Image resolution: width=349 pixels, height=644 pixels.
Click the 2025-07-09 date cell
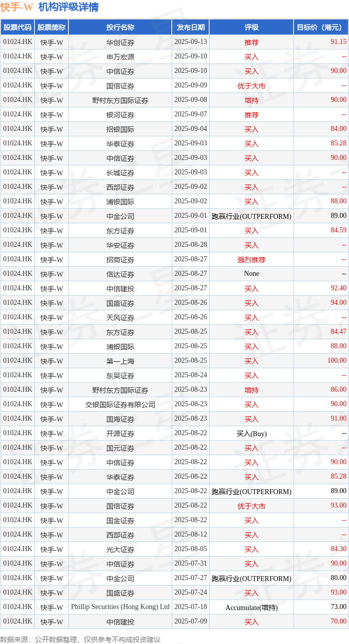(x=190, y=622)
